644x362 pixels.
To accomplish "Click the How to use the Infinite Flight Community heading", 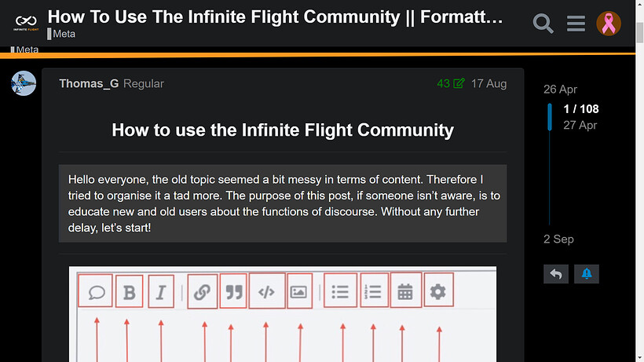I will (283, 130).
